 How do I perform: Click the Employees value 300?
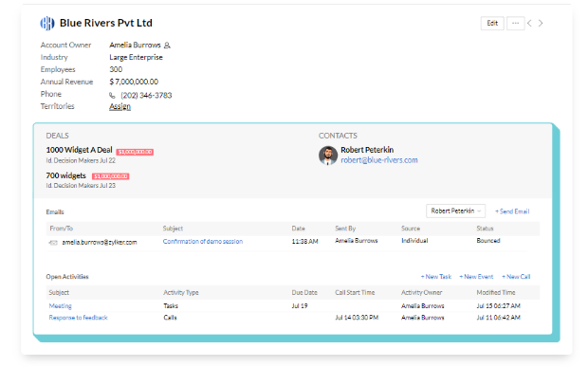pyautogui.click(x=116, y=69)
